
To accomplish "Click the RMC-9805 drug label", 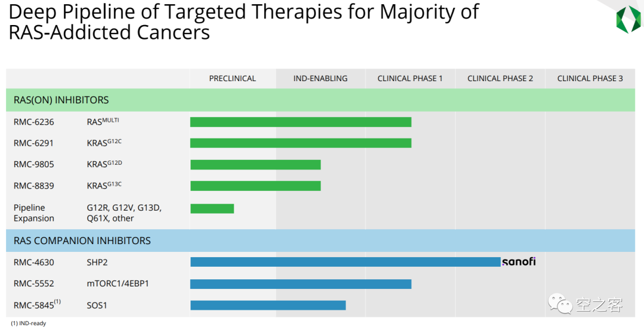I will point(34,165).
